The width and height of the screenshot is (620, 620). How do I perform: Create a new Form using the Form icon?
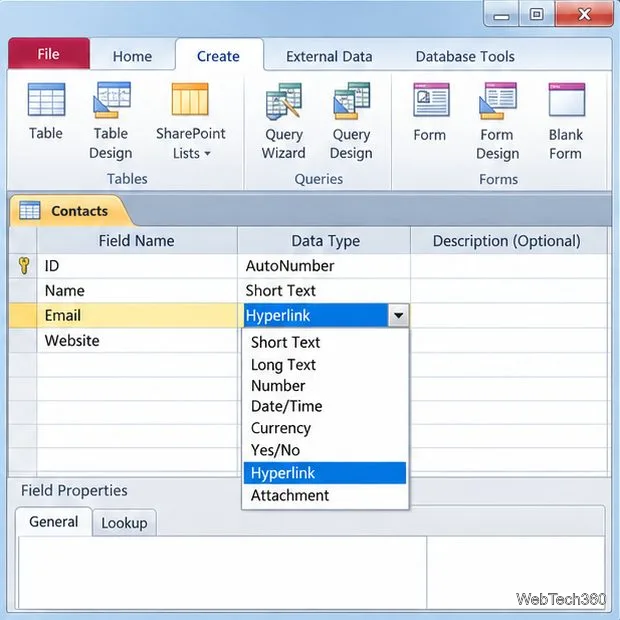click(x=431, y=100)
